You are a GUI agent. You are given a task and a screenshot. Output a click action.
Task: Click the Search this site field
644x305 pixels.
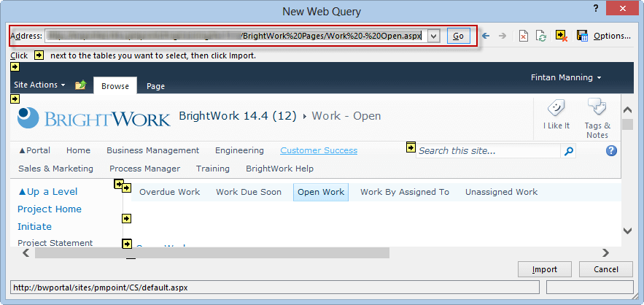coord(489,151)
